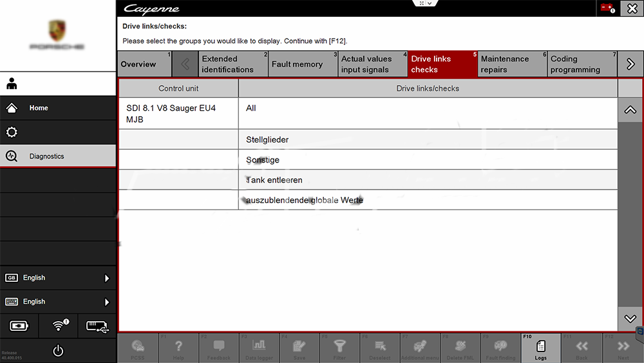The height and width of the screenshot is (363, 644).
Task: Click the Save toolbar button
Action: [299, 348]
